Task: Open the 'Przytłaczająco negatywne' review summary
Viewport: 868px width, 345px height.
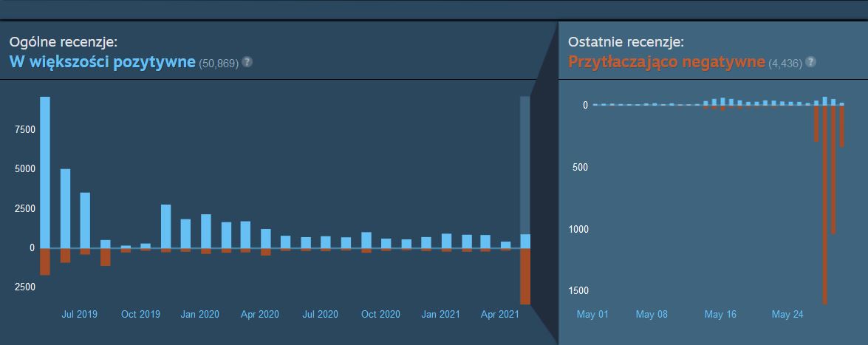Action: click(x=666, y=62)
